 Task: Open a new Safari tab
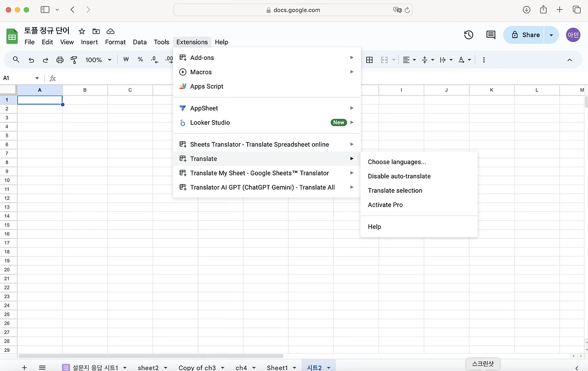coord(560,10)
